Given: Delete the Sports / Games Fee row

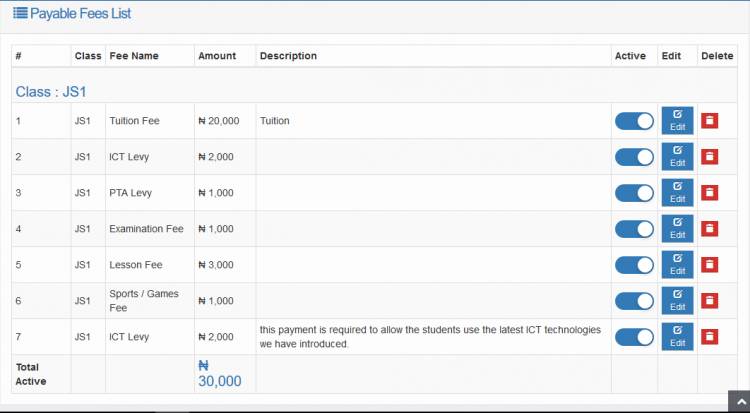Looking at the screenshot, I should pos(709,301).
